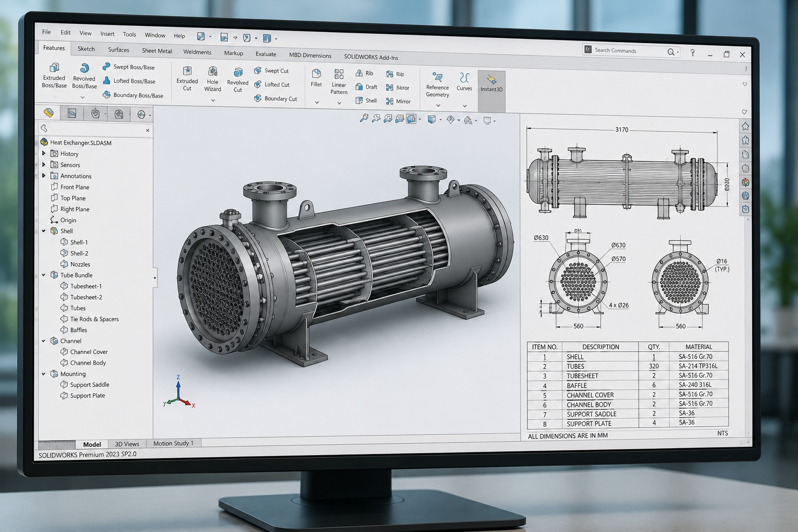Switch to the ConfigurationManager tab icon

tap(96, 114)
